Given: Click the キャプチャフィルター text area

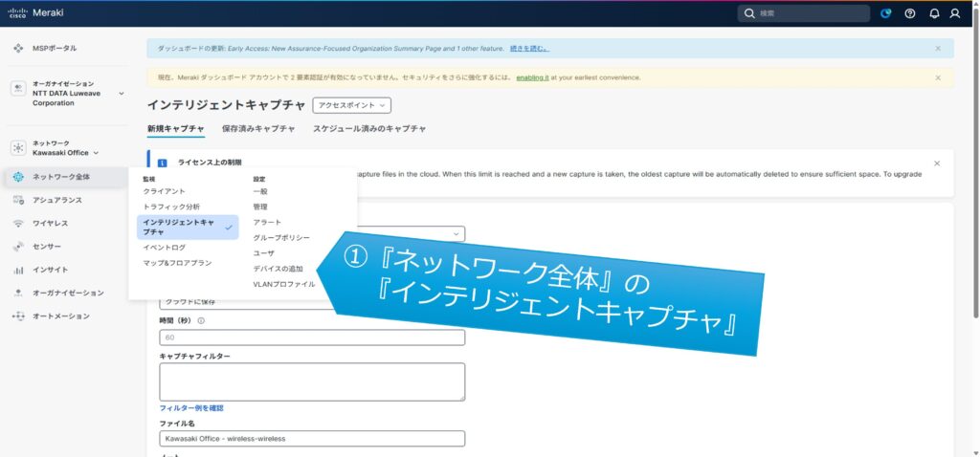Looking at the screenshot, I should pos(312,381).
